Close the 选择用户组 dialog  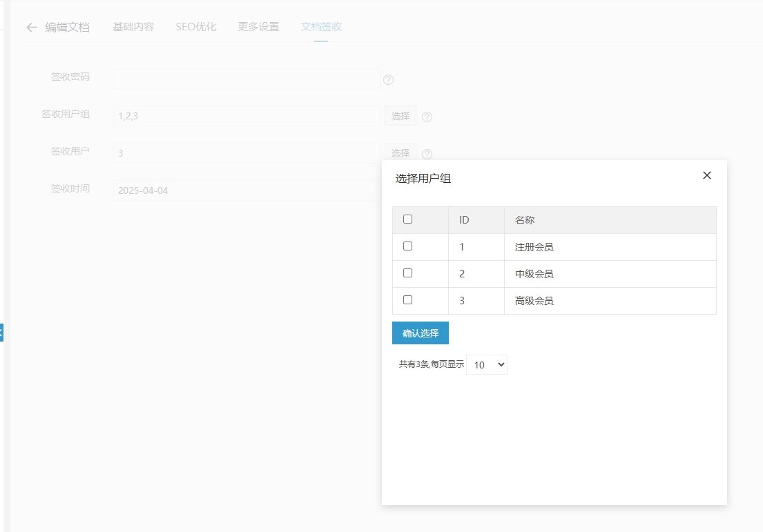coord(706,175)
